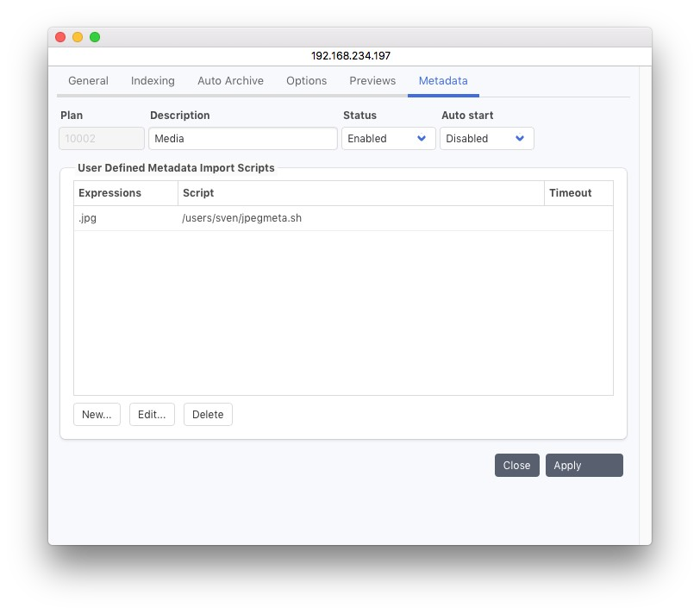700x614 pixels.
Task: Click the Description field containing Media
Action: tap(242, 139)
